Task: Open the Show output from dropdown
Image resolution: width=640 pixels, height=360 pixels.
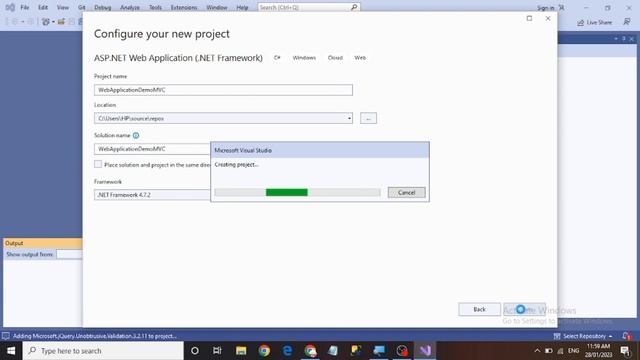Action: point(69,254)
